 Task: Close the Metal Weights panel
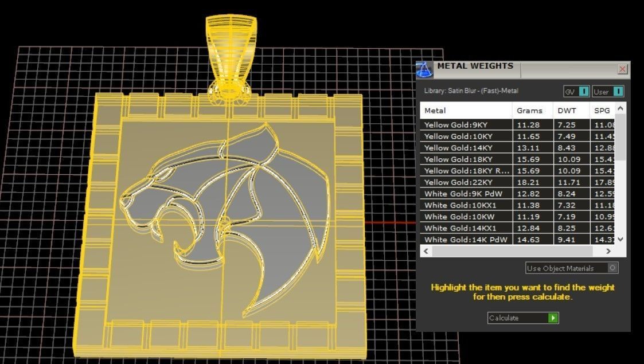[622, 69]
